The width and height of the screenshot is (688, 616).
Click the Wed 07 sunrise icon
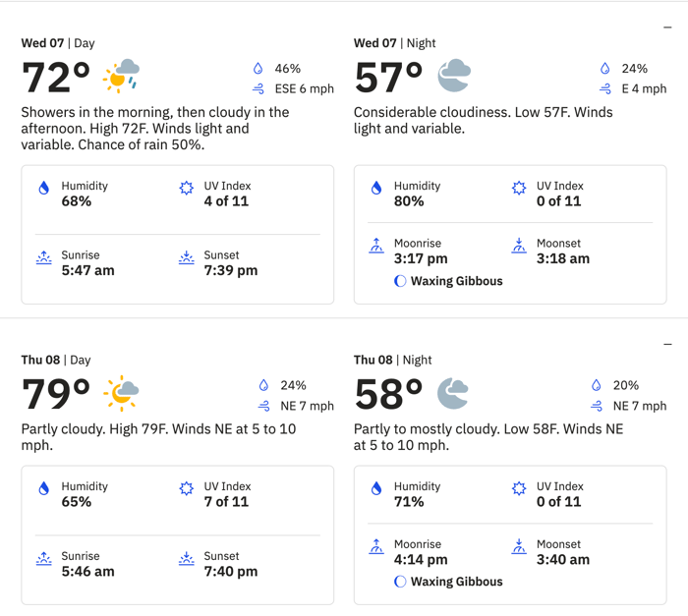tap(43, 257)
